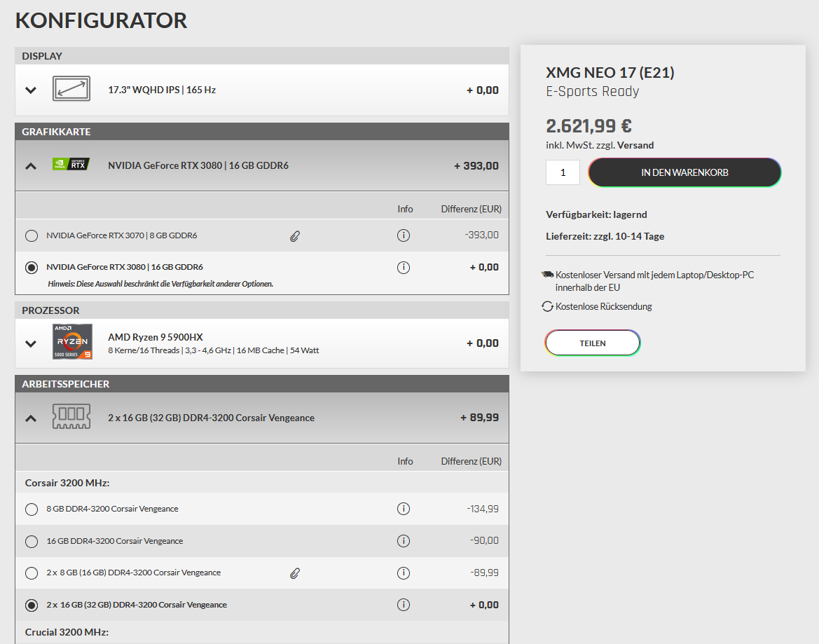Expand the Display section chevron
This screenshot has width=819, height=644.
[x=31, y=90]
